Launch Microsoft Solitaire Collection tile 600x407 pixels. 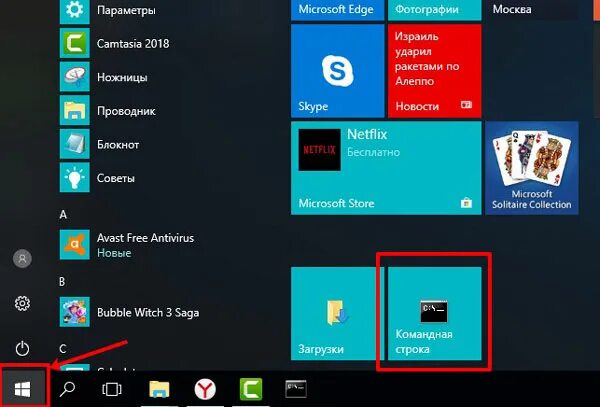[532, 168]
